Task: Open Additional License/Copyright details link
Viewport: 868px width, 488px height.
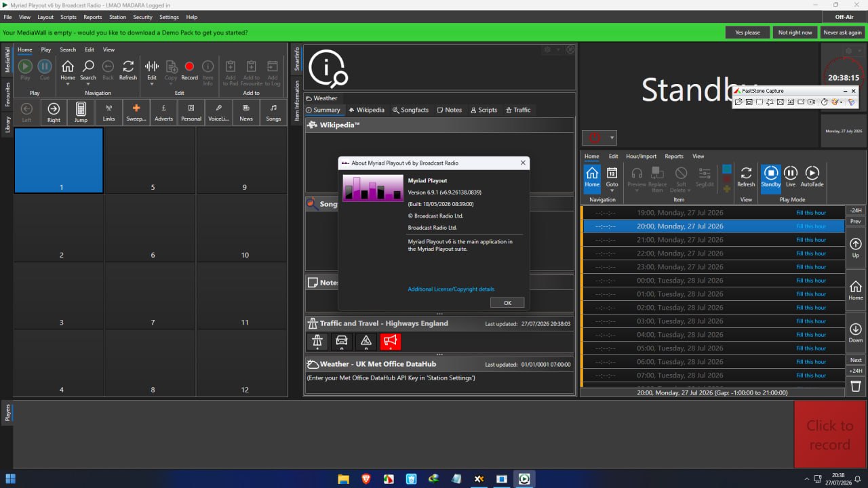Action: coord(451,289)
